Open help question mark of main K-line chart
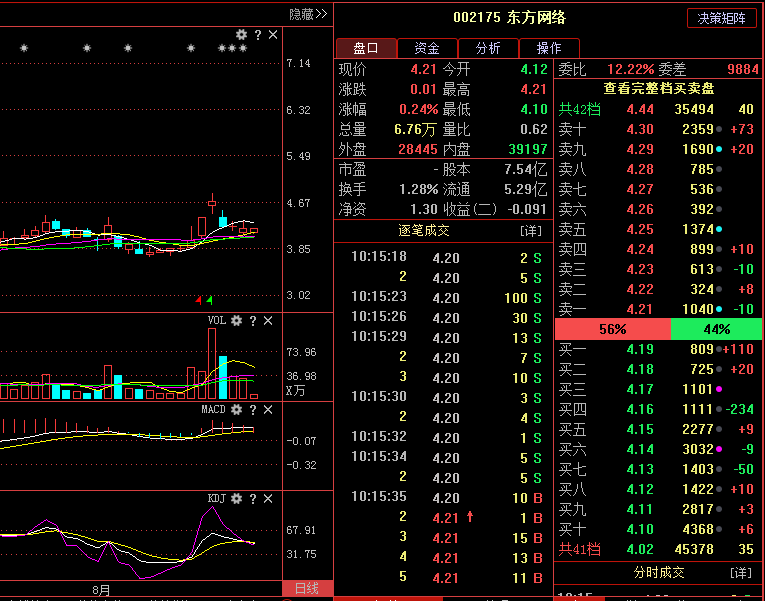Screen dimensions: 765x601 [x=258, y=35]
